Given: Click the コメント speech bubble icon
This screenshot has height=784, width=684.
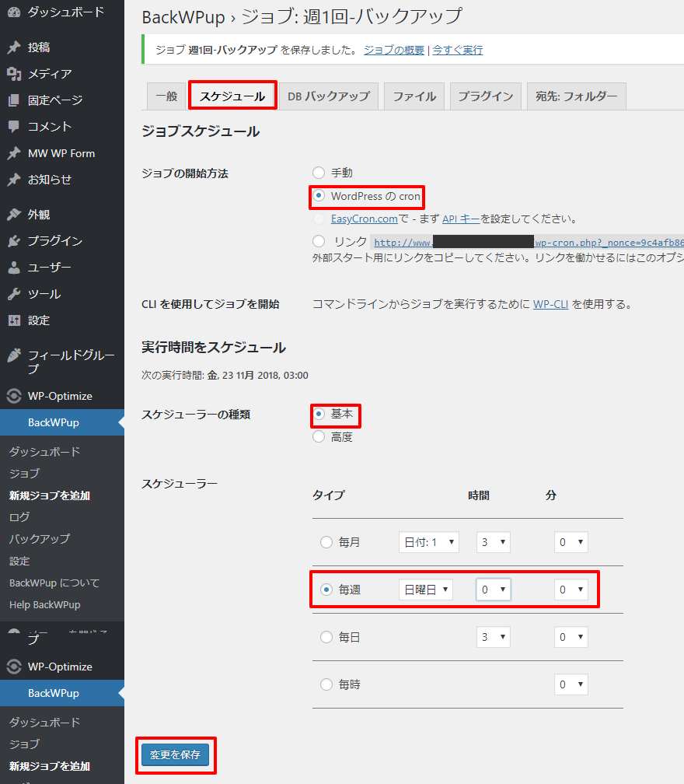Looking at the screenshot, I should click(14, 127).
